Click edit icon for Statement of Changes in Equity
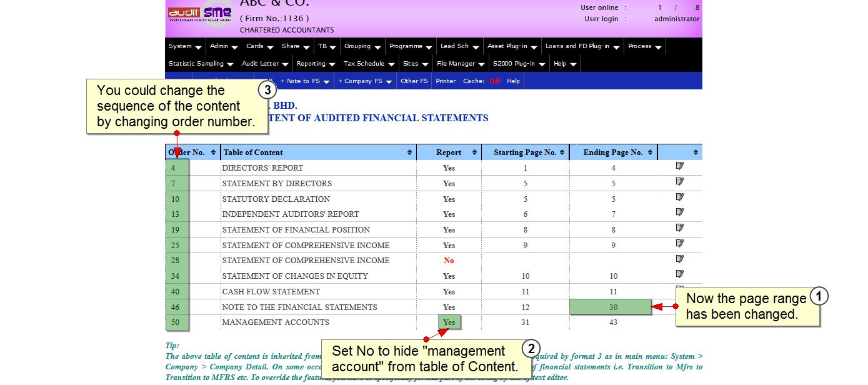 pos(679,274)
